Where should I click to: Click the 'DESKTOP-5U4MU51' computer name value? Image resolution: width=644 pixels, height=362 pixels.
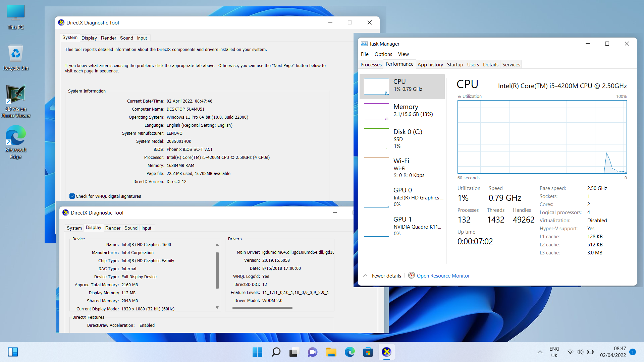185,109
